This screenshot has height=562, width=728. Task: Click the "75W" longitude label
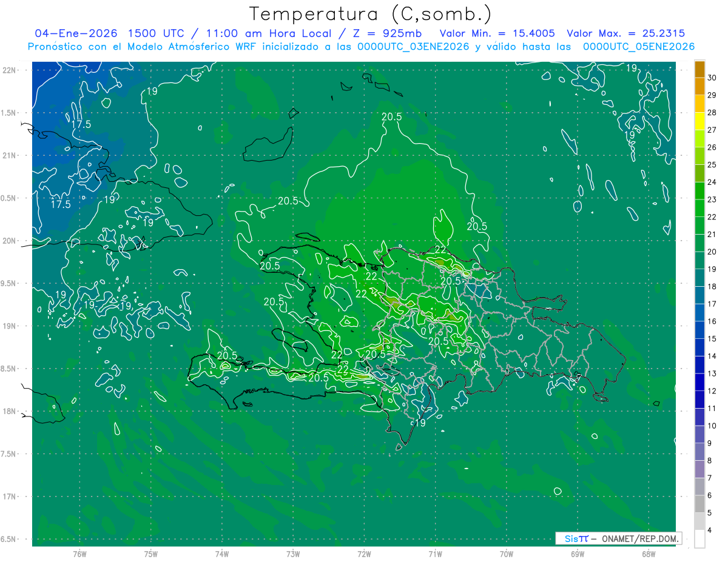pyautogui.click(x=151, y=554)
